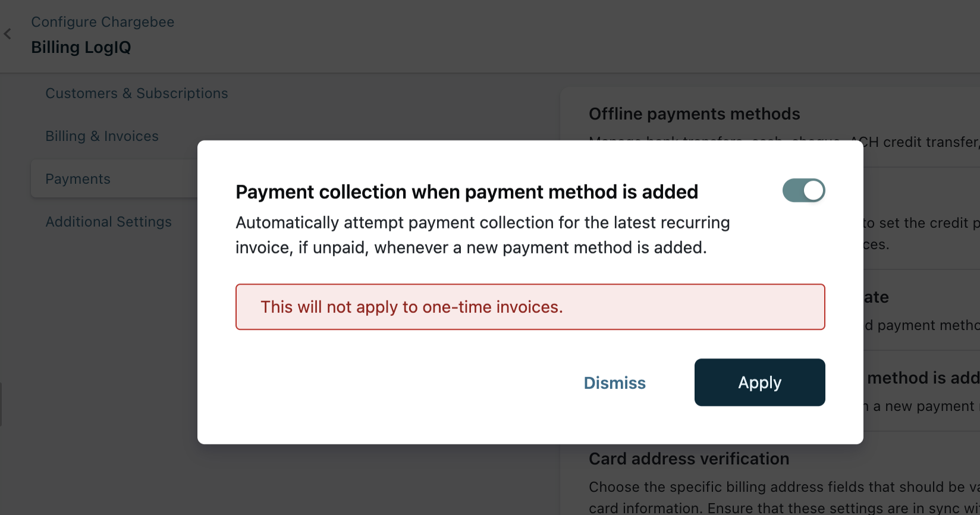Viewport: 980px width, 515px height.
Task: Click the Offline payments methods heading
Action: 694,114
